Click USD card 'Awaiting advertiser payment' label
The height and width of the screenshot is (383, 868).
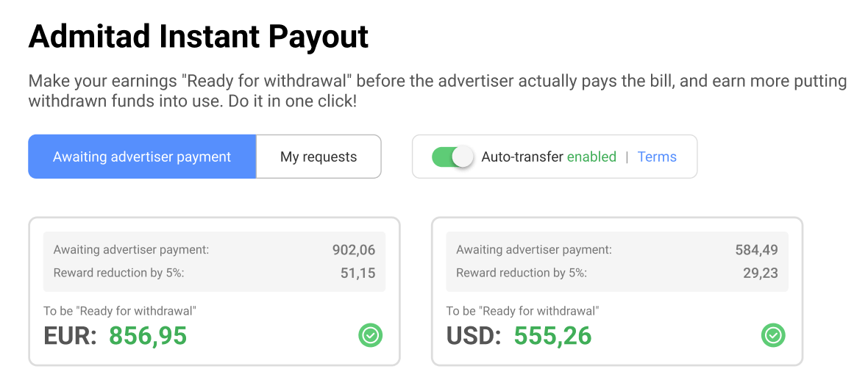point(534,250)
